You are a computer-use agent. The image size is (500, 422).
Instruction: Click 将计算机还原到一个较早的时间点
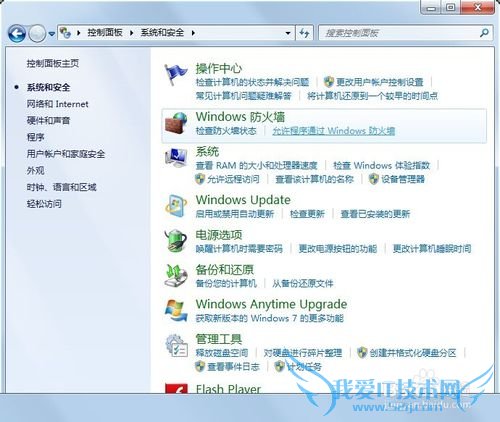coord(372,96)
